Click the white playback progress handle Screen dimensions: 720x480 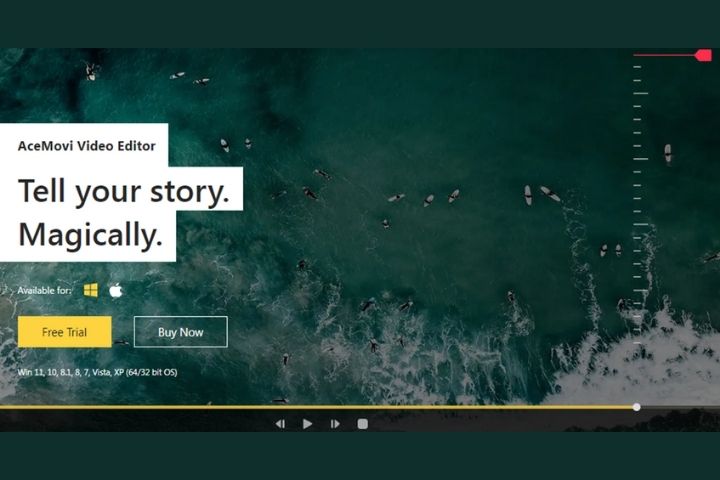click(636, 407)
